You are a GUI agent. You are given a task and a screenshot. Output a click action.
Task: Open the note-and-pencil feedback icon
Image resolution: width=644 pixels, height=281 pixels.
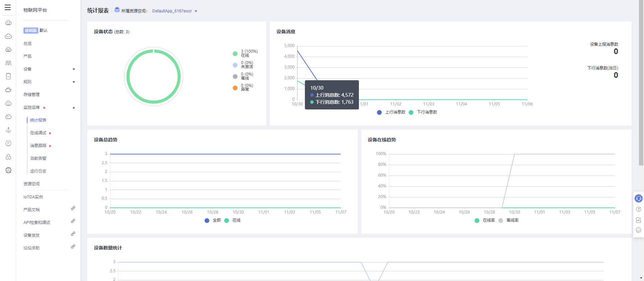(x=639, y=220)
